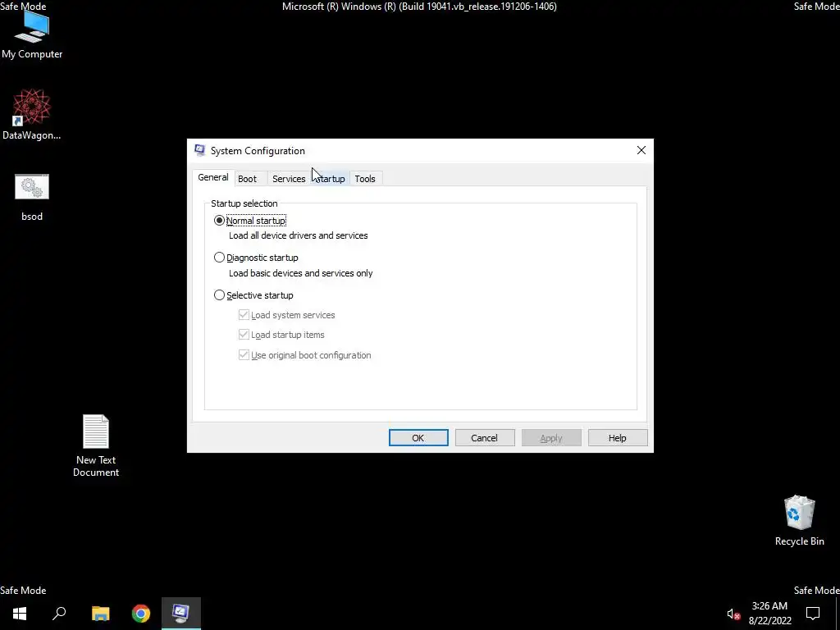Switch to the Tools tab

coord(365,179)
